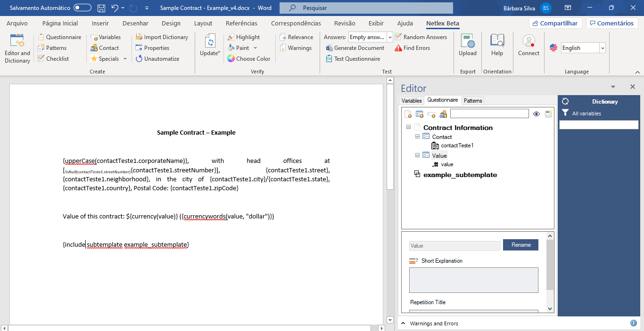644x331 pixels.
Task: Add new page icon in Questionnaire toolbar
Action: tap(408, 114)
